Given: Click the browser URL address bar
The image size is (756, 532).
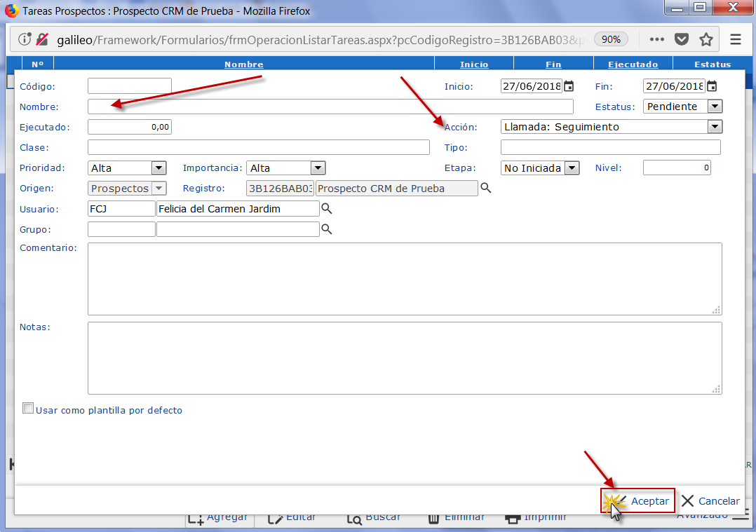Looking at the screenshot, I should pos(320,39).
